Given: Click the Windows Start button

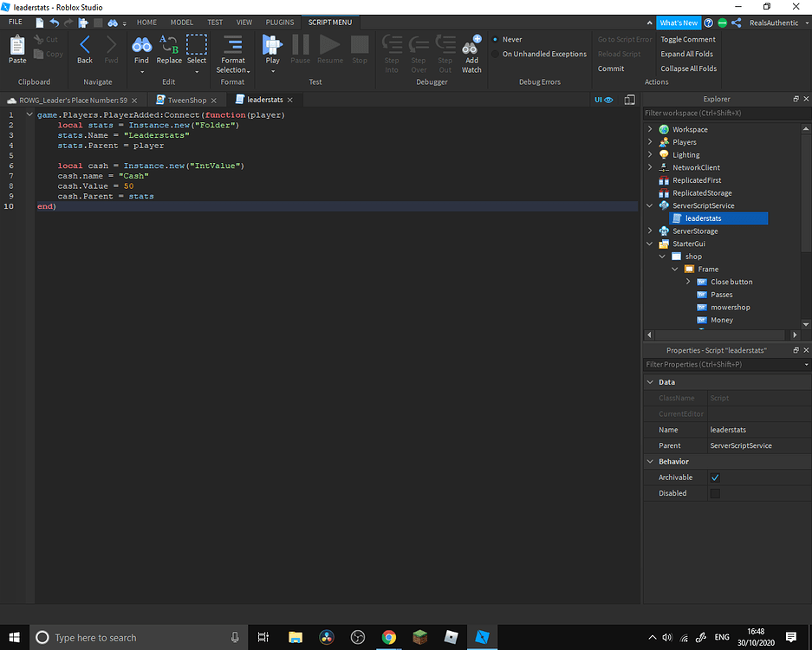Looking at the screenshot, I should (x=14, y=637).
